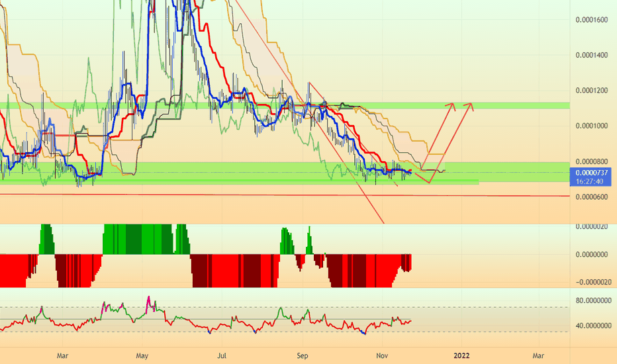Click the countdown timer 16:27:40
This screenshot has height=364, width=617.
coord(589,181)
